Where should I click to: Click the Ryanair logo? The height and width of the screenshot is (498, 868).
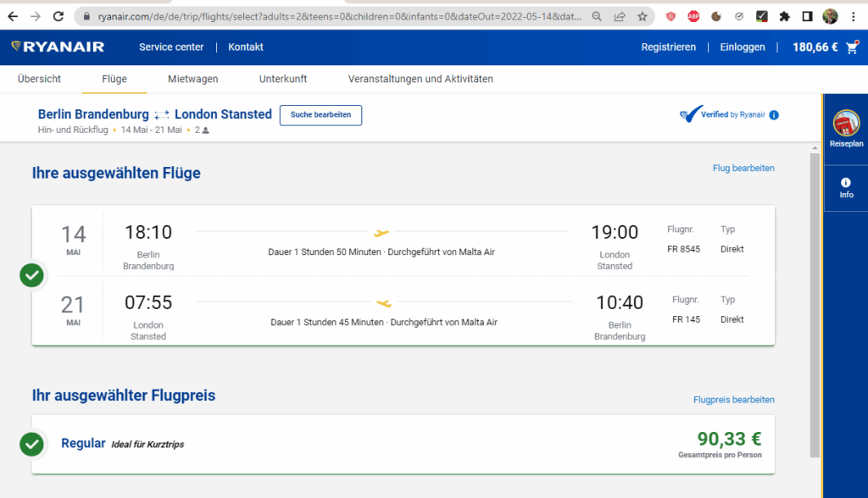[x=58, y=47]
